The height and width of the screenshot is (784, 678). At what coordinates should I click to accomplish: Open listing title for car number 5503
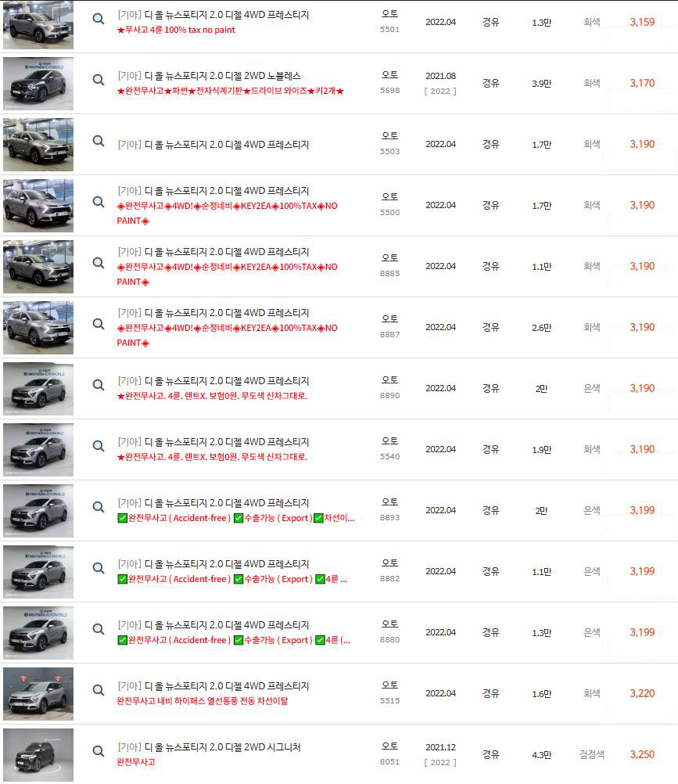click(x=213, y=145)
